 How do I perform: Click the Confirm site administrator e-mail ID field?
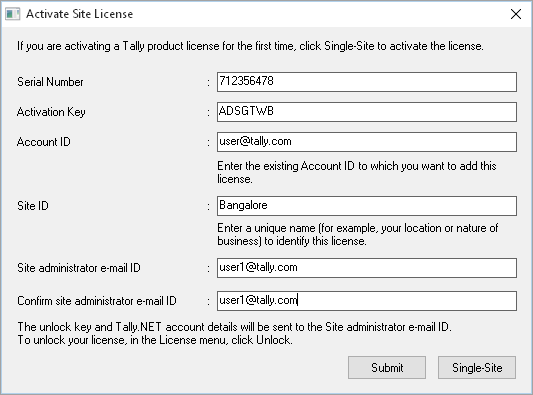coord(367,301)
